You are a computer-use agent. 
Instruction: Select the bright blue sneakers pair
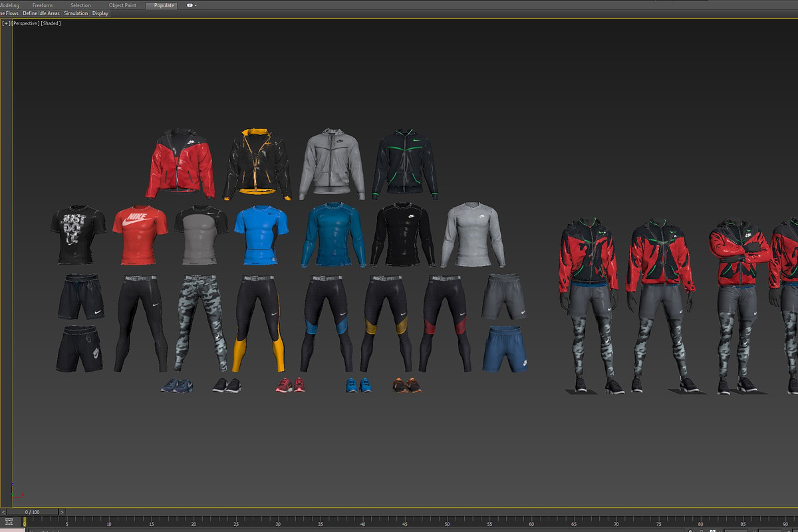tap(359, 385)
